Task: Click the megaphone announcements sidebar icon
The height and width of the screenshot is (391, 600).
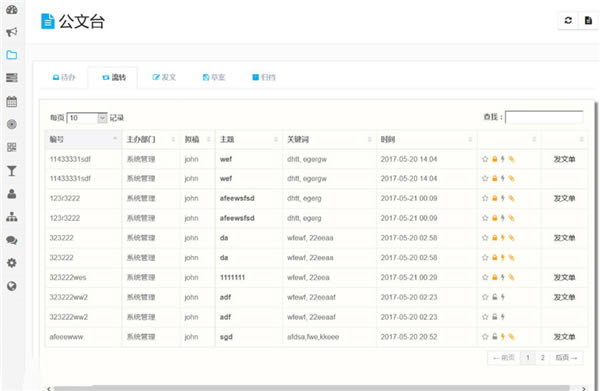Action: [x=12, y=32]
